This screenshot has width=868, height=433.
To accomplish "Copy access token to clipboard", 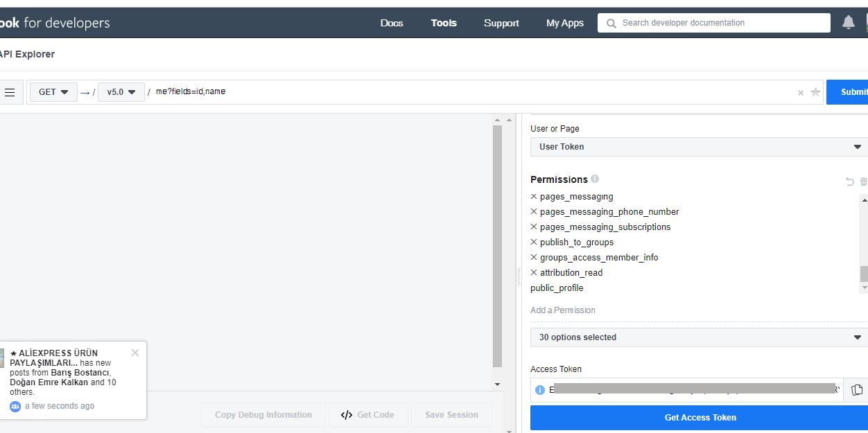I will pyautogui.click(x=857, y=390).
